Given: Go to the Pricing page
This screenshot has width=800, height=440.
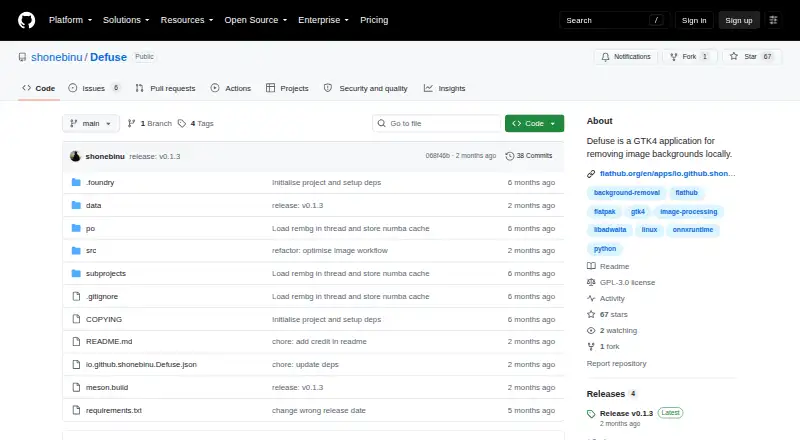Looking at the screenshot, I should pos(374,20).
